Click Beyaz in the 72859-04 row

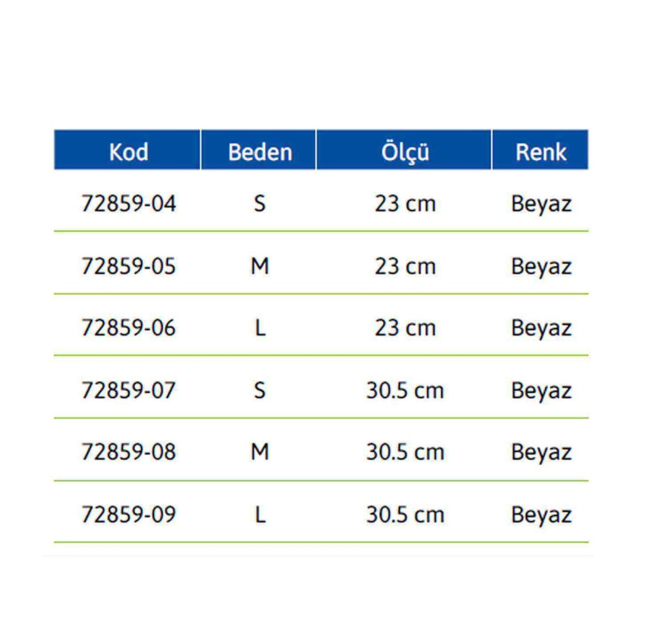pos(541,204)
